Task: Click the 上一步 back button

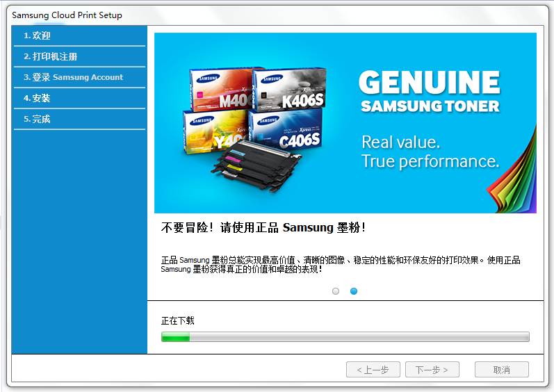Action: (373, 370)
